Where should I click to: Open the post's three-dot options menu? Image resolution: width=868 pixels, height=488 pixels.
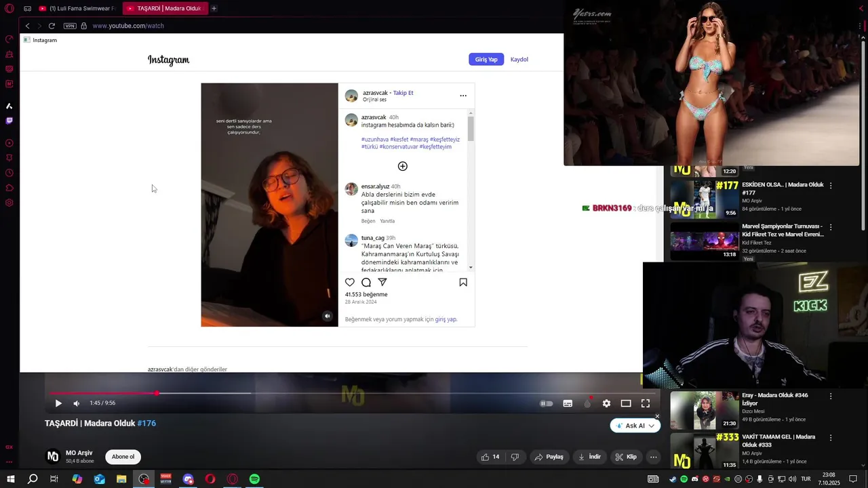click(463, 96)
